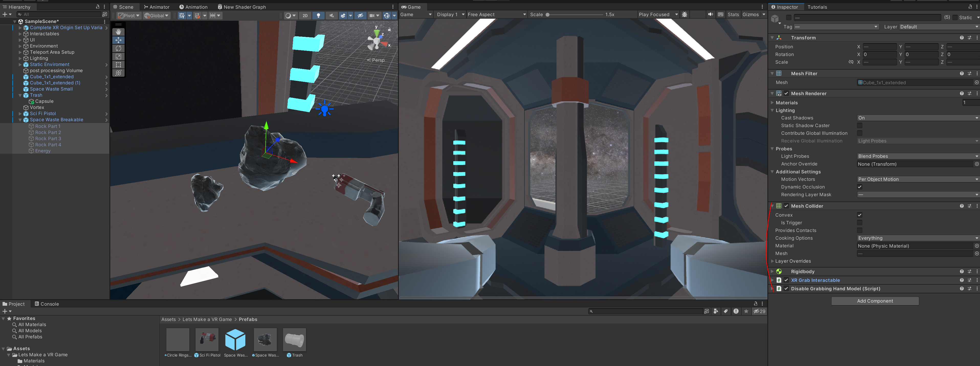
Task: Expand the Rigidbody component
Action: 772,272
